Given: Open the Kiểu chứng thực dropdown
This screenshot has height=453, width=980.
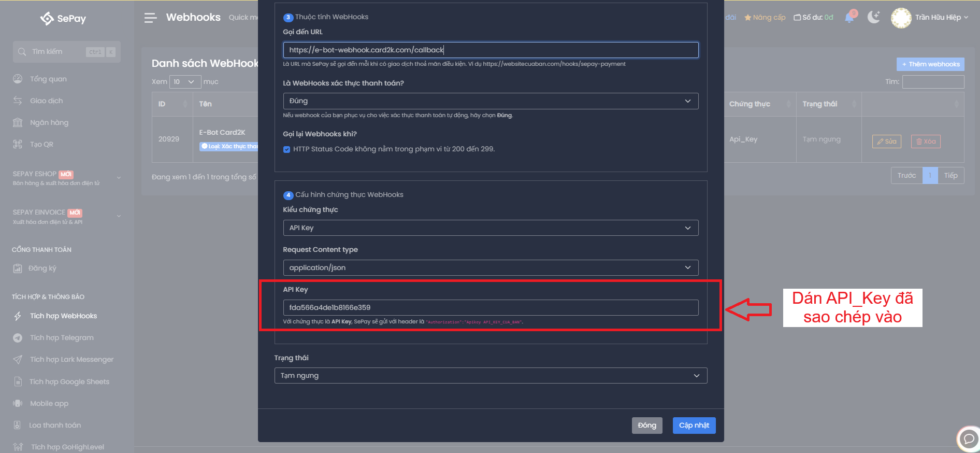Looking at the screenshot, I should [490, 228].
